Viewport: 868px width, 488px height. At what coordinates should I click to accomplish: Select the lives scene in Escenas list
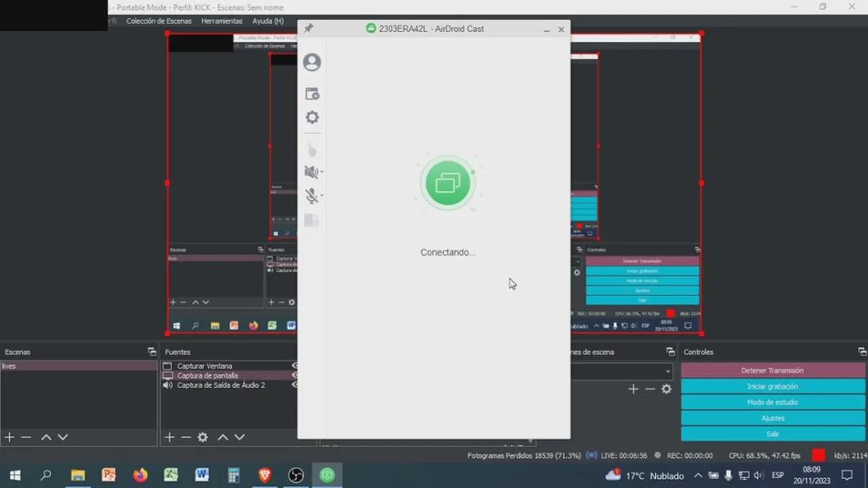point(78,366)
